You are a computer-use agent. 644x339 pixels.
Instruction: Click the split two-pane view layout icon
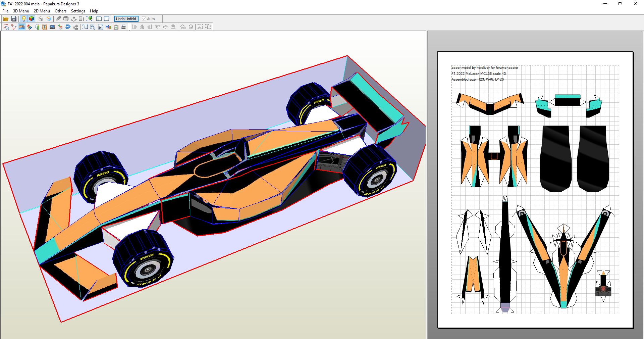click(99, 19)
